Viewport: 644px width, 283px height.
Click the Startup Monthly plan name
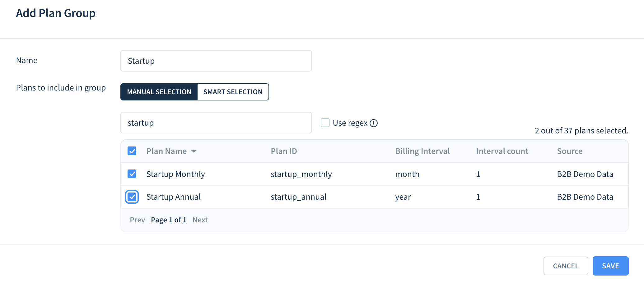pyautogui.click(x=175, y=174)
